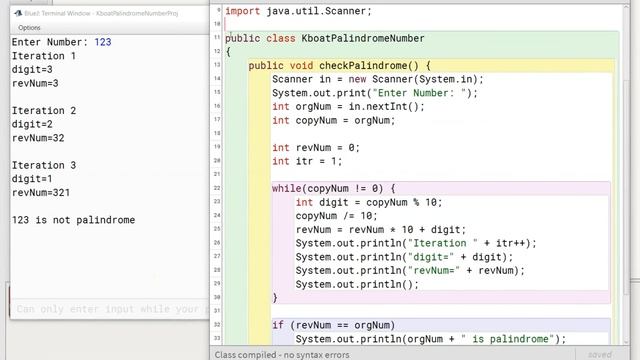Click 'public class KboatPalindromeNumber' line
640x360 pixels.
click(324, 38)
